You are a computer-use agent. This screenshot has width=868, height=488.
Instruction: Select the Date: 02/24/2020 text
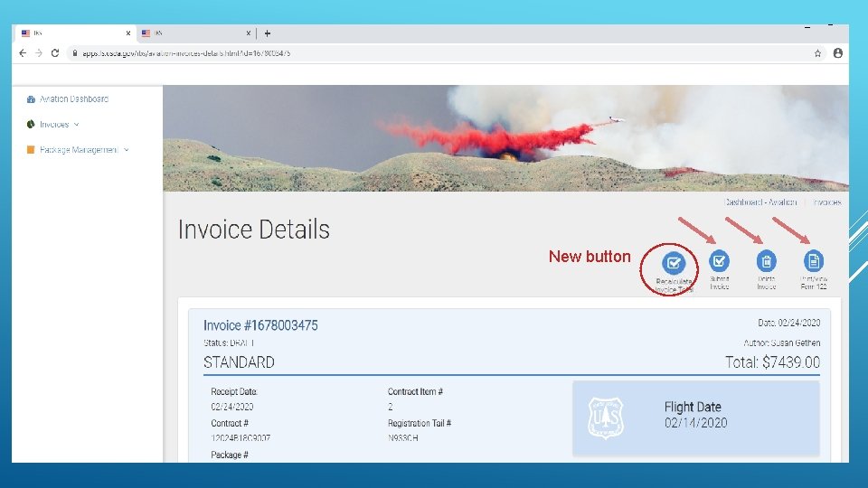tap(788, 323)
